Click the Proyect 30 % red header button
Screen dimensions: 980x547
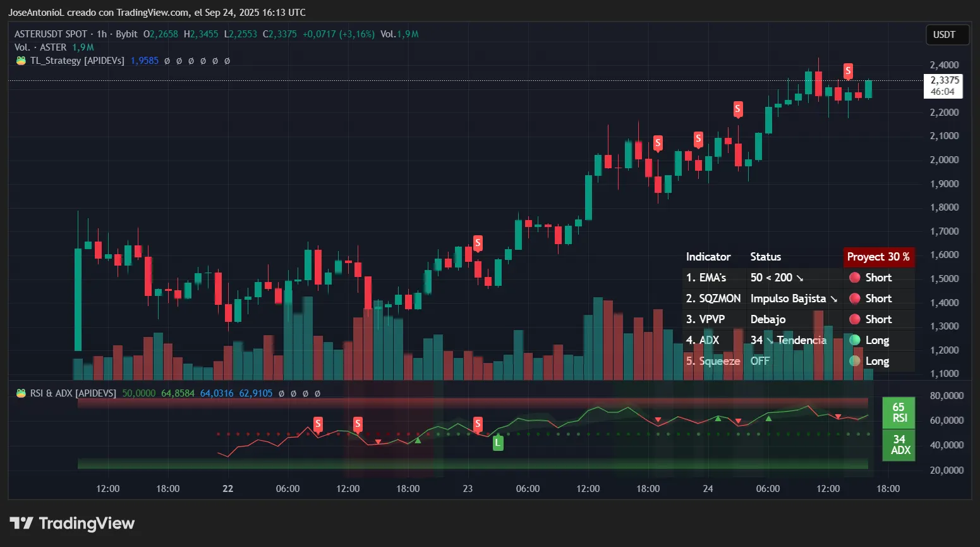tap(878, 257)
